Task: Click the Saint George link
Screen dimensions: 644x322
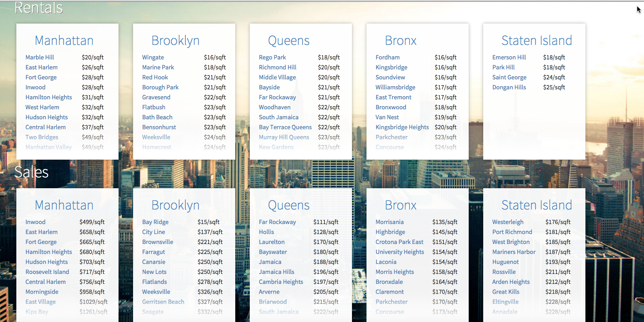Action: [509, 77]
